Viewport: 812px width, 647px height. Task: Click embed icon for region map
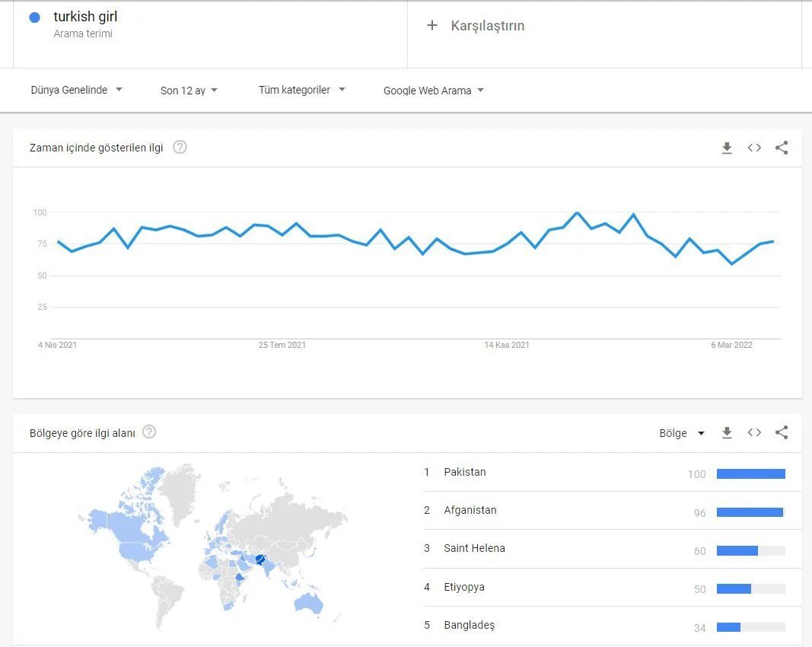754,433
